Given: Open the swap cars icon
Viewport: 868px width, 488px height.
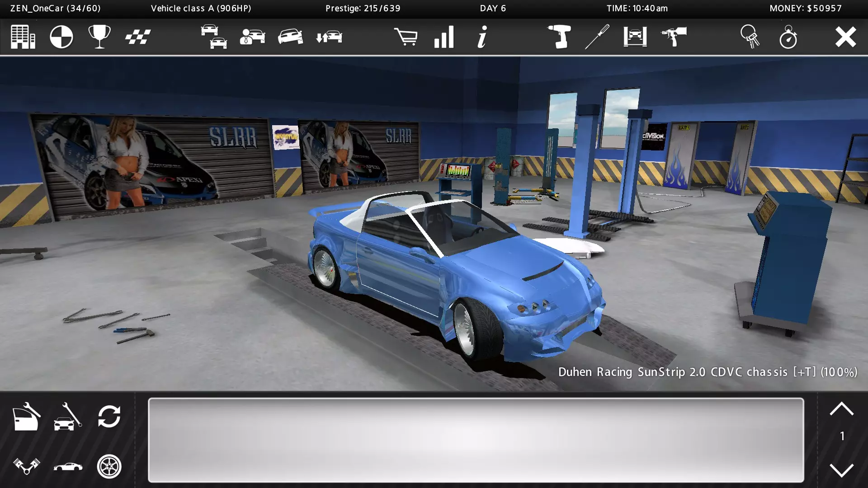Looking at the screenshot, I should point(329,37).
